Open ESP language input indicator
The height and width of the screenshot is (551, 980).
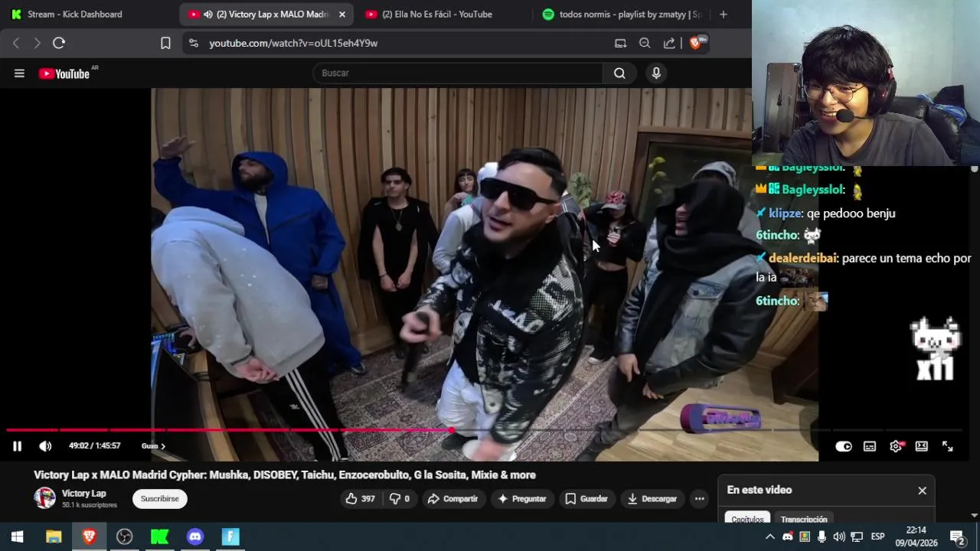[x=877, y=537]
